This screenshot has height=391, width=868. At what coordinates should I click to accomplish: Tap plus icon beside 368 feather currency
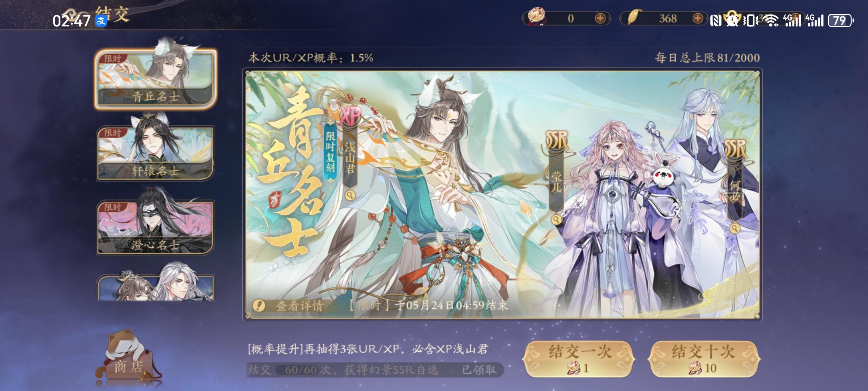click(698, 18)
